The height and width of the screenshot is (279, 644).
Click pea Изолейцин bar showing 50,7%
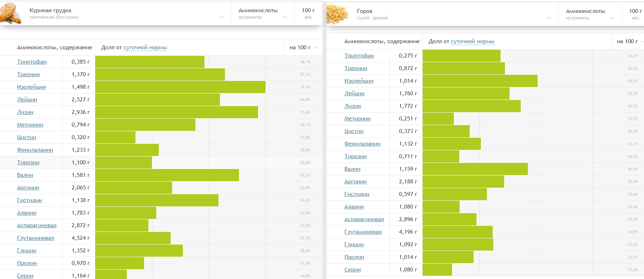480,81
